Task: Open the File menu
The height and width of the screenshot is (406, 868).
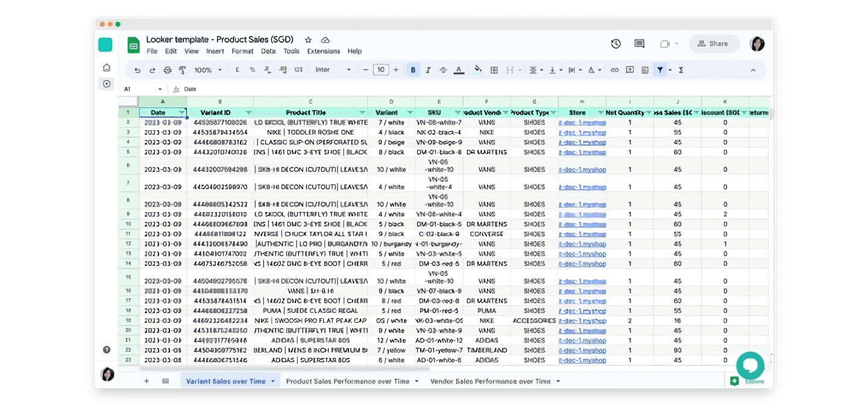Action: click(152, 51)
